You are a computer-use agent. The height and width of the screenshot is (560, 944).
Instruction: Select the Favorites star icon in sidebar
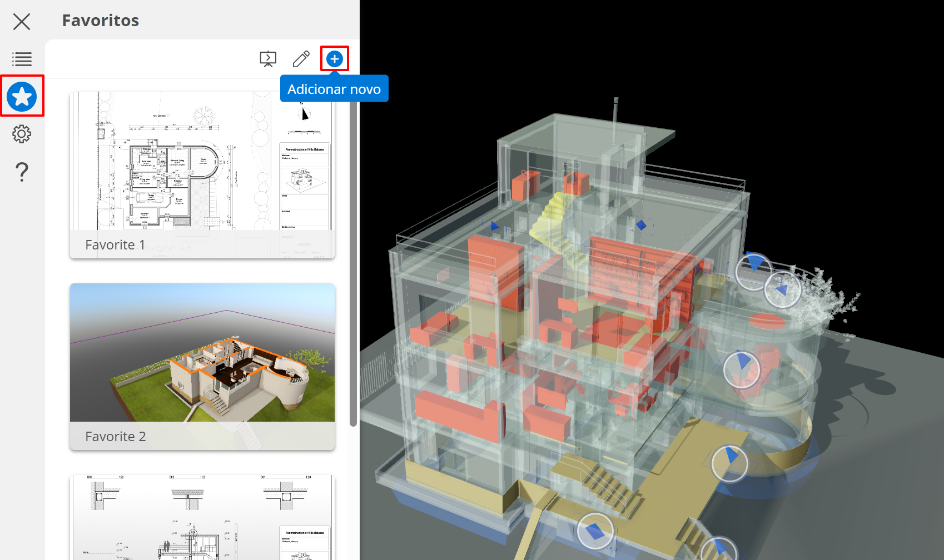pos(22,97)
